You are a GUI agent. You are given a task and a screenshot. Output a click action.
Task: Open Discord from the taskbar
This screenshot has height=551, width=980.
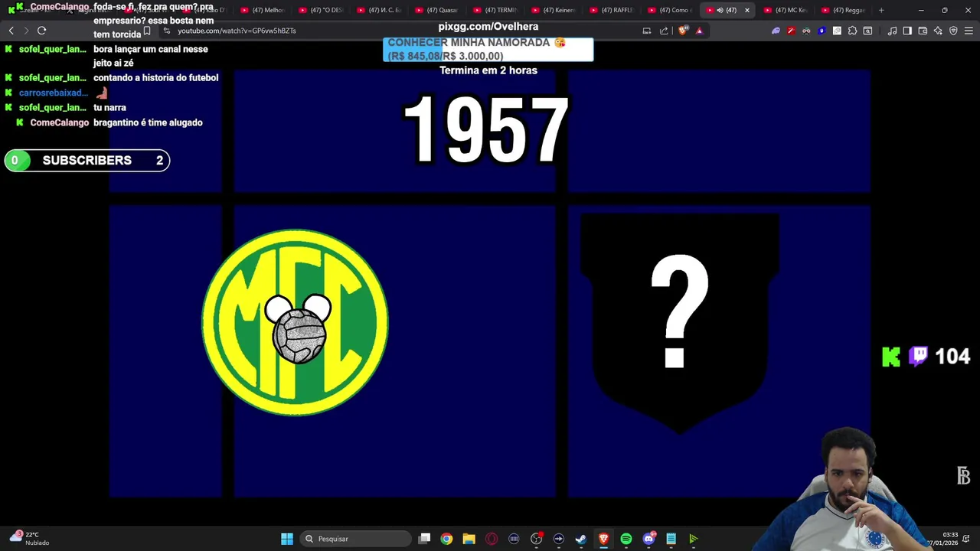648,539
